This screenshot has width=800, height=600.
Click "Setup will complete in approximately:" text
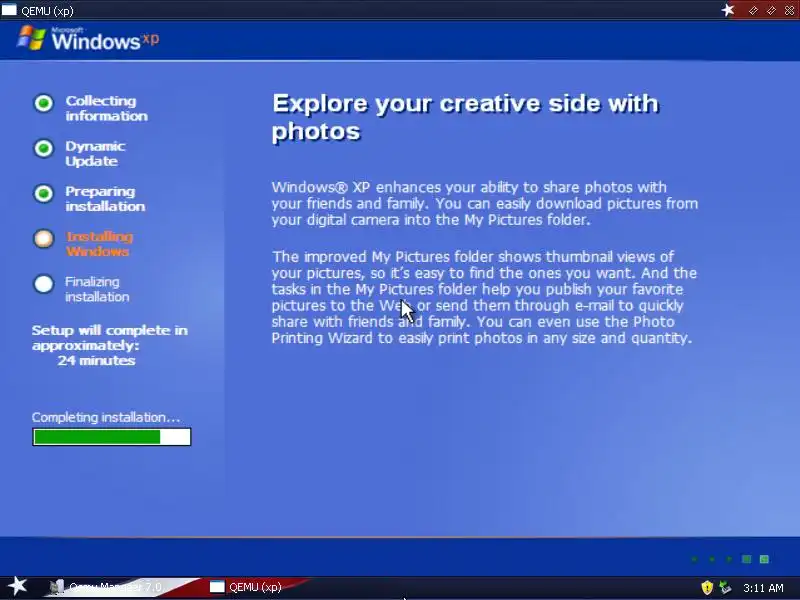click(110, 338)
